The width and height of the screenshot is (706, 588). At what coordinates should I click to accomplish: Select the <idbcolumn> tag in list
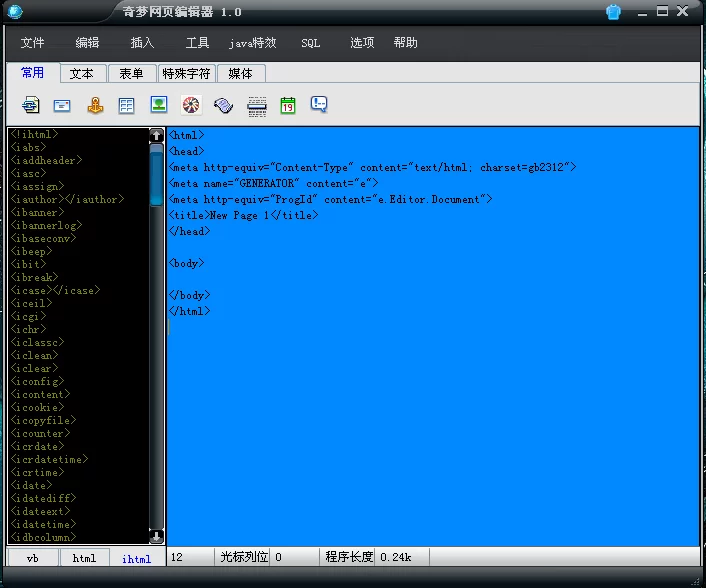point(43,538)
